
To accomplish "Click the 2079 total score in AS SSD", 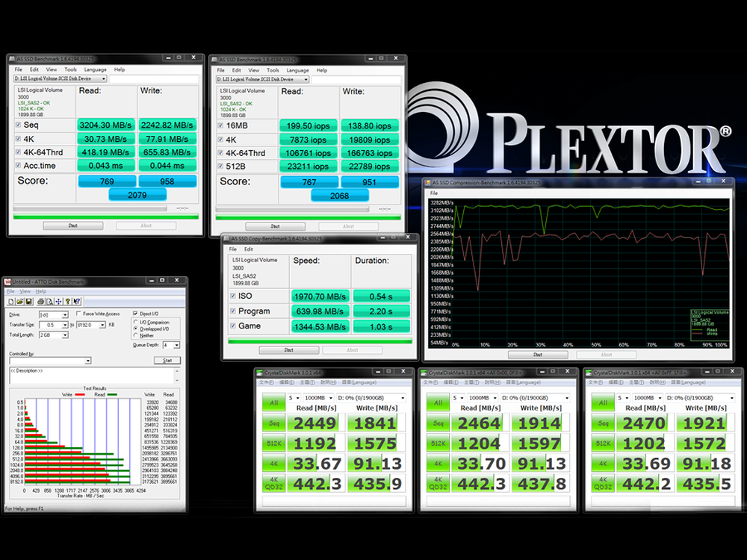I will [137, 195].
